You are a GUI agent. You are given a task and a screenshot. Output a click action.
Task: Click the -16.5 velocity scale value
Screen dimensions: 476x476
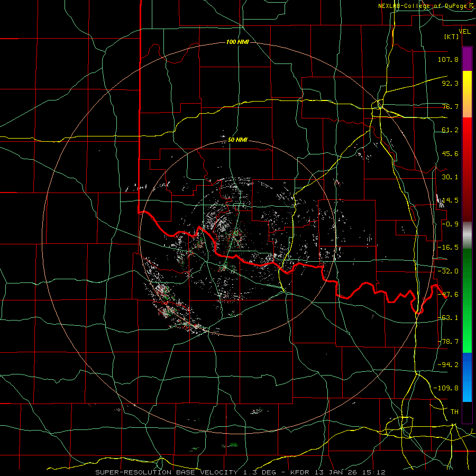(448, 248)
